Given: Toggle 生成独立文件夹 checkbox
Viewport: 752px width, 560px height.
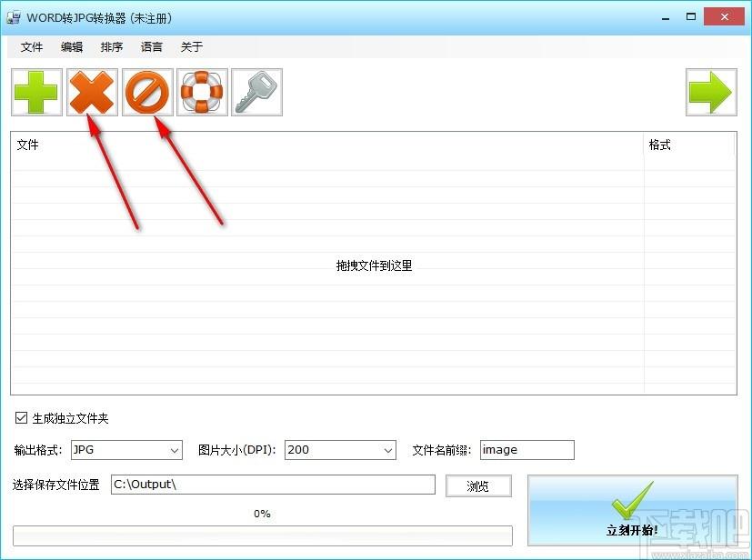Looking at the screenshot, I should (21, 417).
